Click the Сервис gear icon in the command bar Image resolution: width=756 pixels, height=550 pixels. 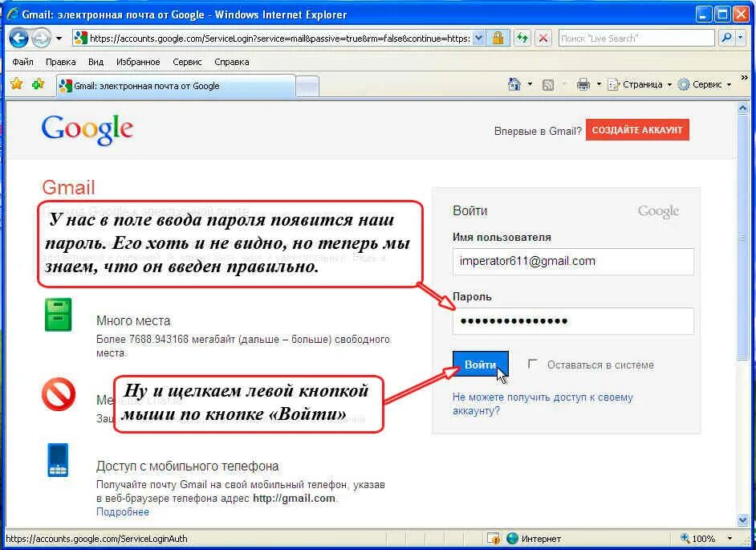(x=684, y=85)
